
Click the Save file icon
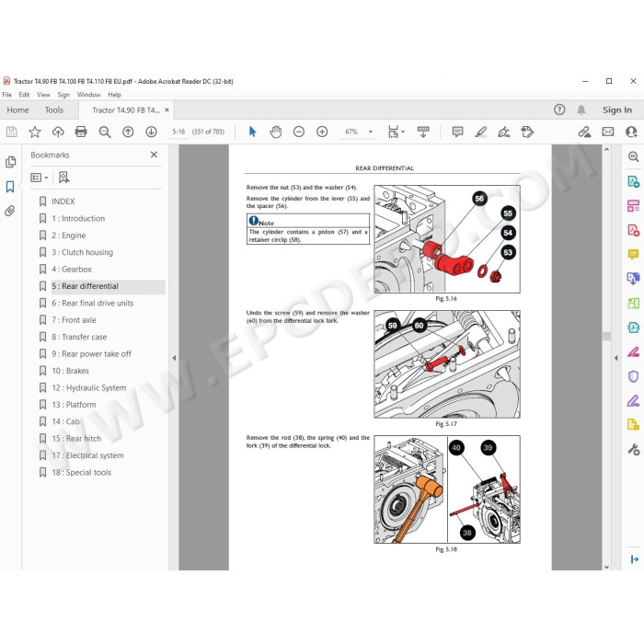click(11, 132)
